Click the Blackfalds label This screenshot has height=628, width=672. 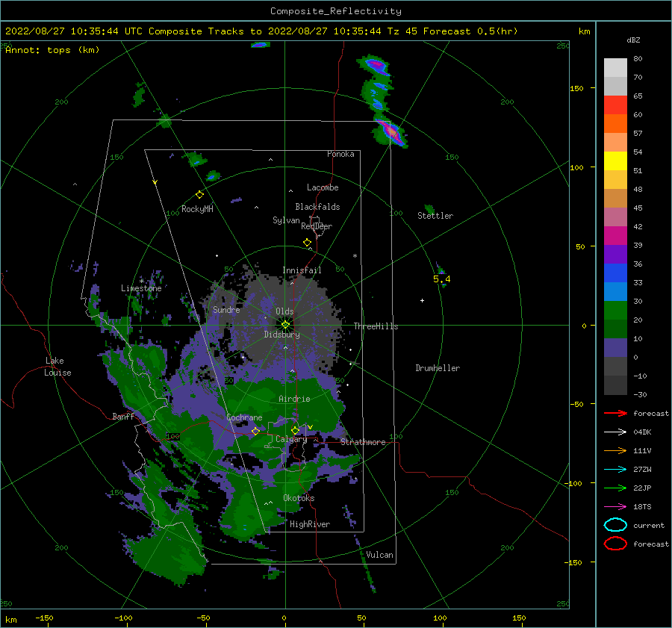pos(317,207)
